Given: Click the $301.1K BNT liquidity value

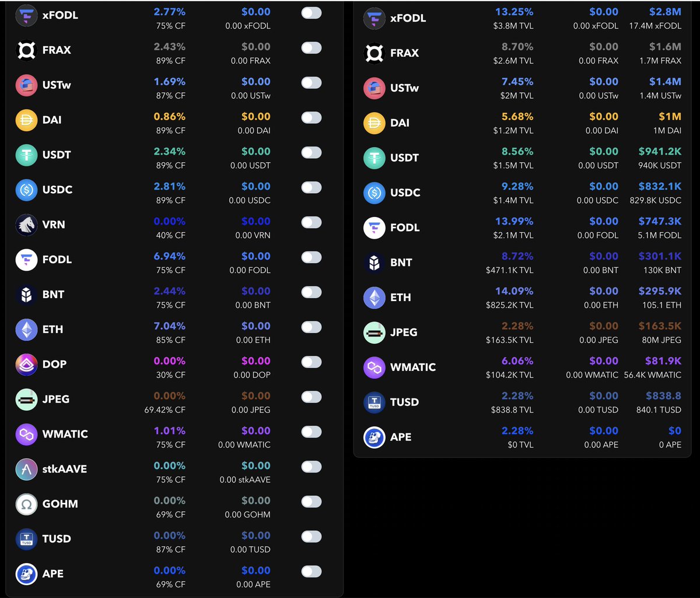Looking at the screenshot, I should point(660,256).
